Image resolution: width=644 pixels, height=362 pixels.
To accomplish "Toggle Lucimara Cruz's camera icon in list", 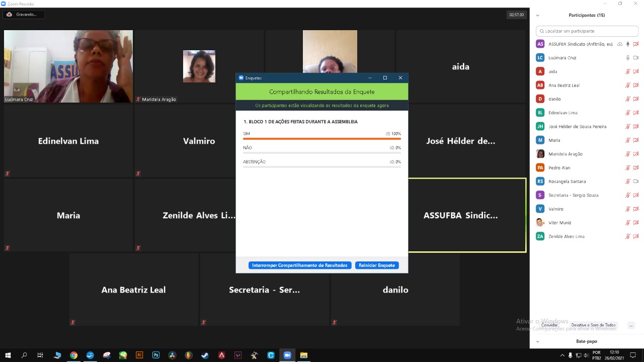I will (635, 58).
